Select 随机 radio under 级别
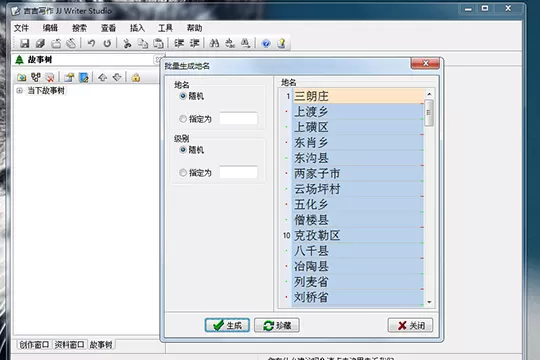This screenshot has height=360, width=540. [183, 150]
